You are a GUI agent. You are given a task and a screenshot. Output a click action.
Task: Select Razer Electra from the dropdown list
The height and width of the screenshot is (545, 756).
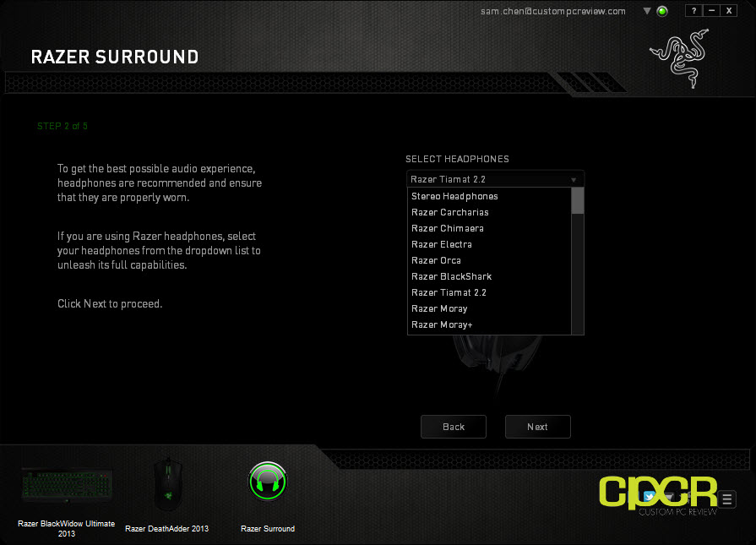pyautogui.click(x=489, y=244)
